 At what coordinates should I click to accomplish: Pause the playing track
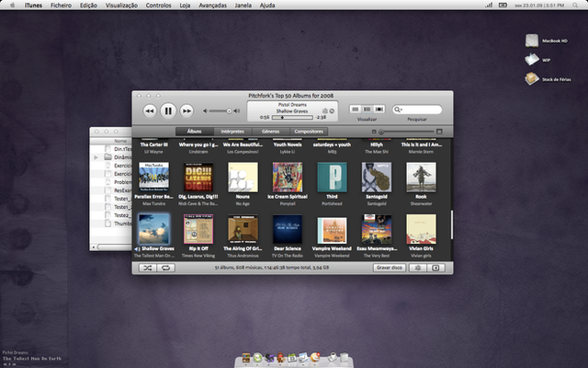click(168, 110)
